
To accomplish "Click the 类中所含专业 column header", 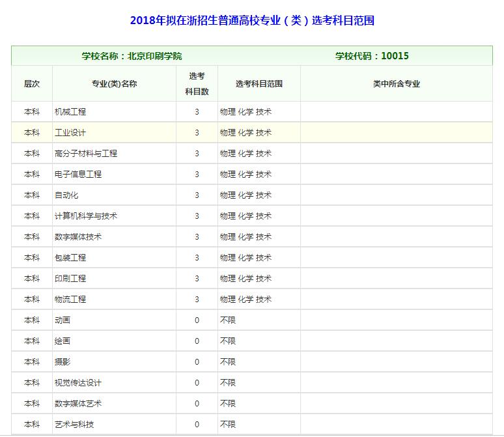I will click(397, 84).
